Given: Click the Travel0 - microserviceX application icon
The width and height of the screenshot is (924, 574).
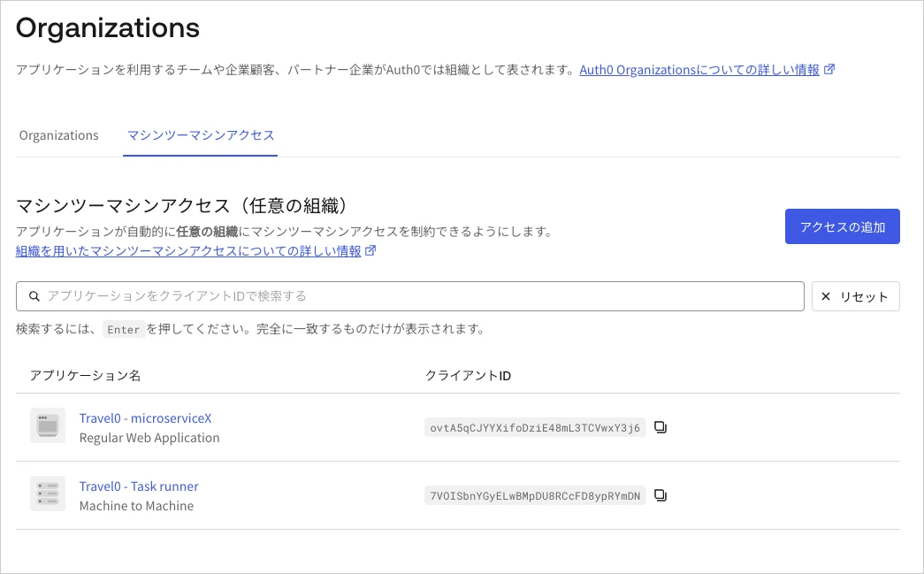Looking at the screenshot, I should tap(48, 425).
